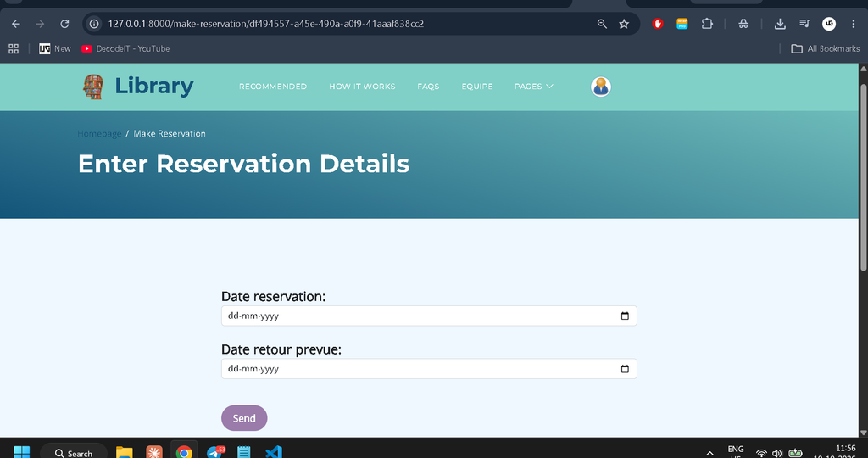Follow the Homepage breadcrumb link

[99, 133]
